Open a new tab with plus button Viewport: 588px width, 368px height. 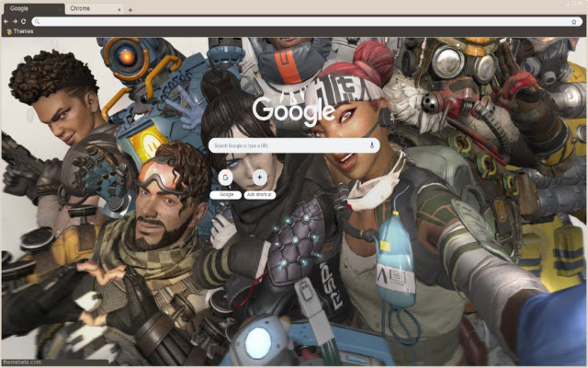[130, 10]
